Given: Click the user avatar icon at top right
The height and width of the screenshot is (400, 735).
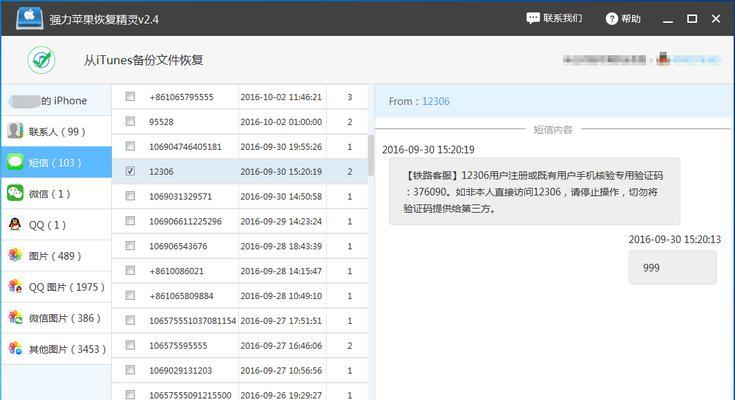Looking at the screenshot, I should pos(663,59).
